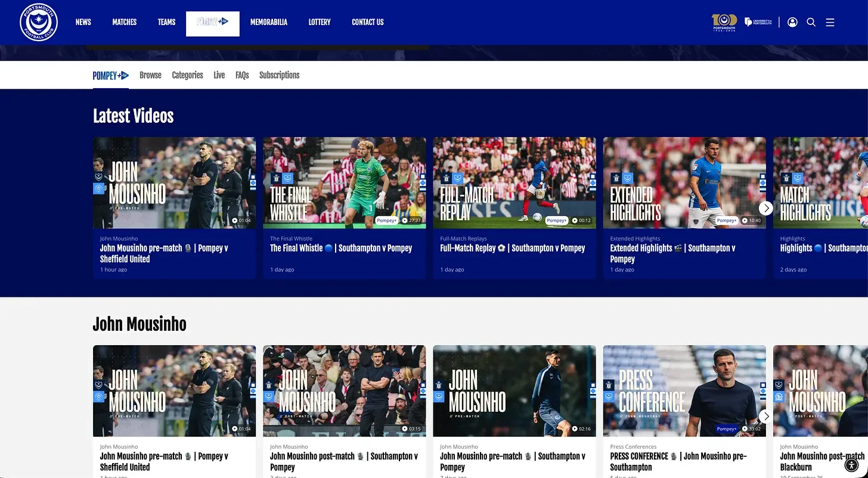Click the John Mousinho section heading
The image size is (868, 478).
[139, 324]
